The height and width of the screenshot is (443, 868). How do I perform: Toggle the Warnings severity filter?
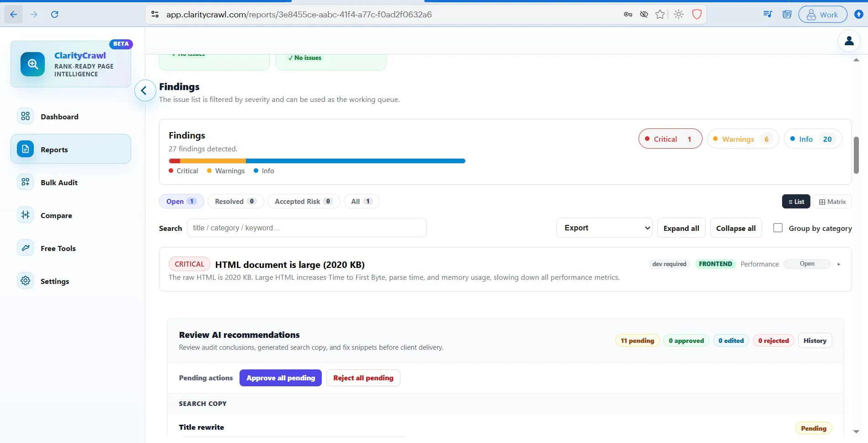click(743, 139)
